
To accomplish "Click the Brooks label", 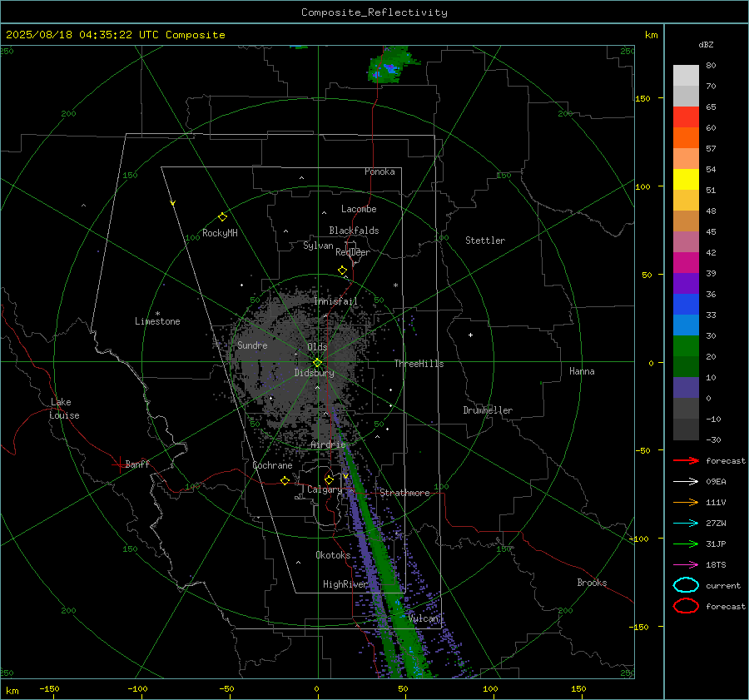I will 592,583.
